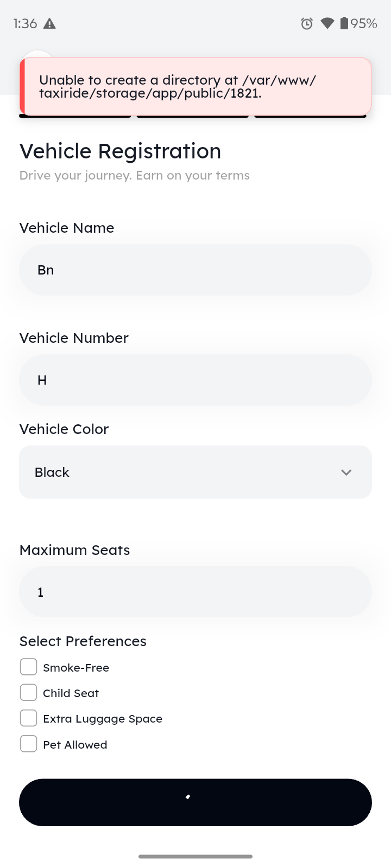The width and height of the screenshot is (391, 868).
Task: Select the middle progress step bar
Action: tap(193, 116)
